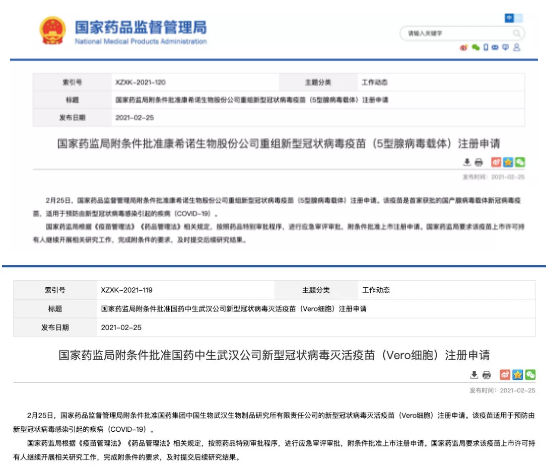Select index number XZXK-2021-120
The height and width of the screenshot is (472, 556).
(140, 82)
